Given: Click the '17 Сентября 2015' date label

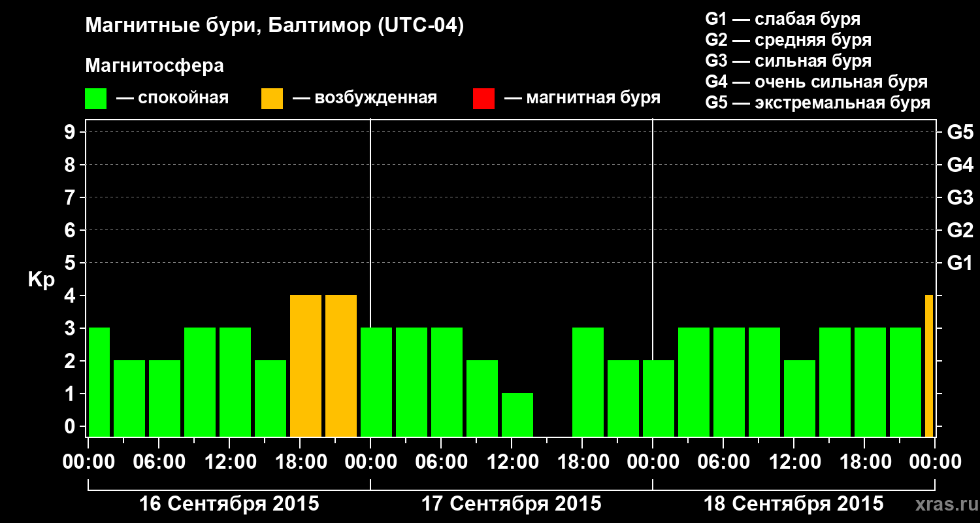Looking at the screenshot, I should coord(512,504).
